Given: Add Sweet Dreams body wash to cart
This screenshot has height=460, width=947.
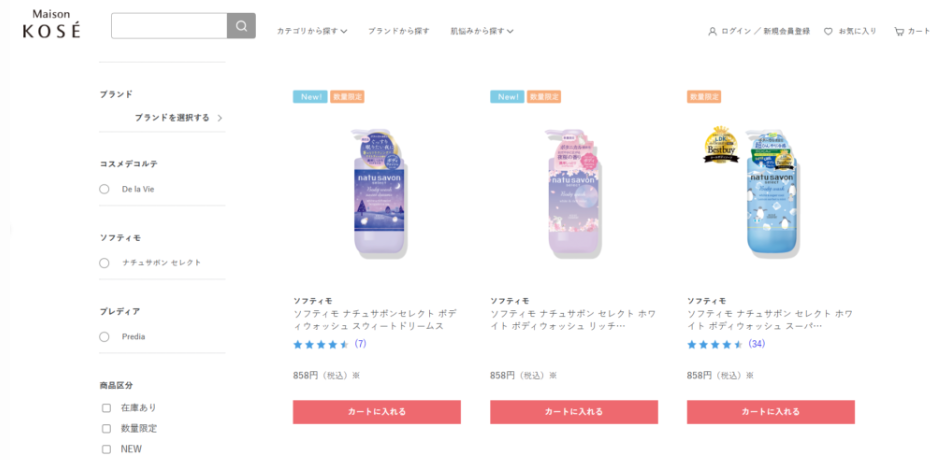Looking at the screenshot, I should click(x=377, y=412).
